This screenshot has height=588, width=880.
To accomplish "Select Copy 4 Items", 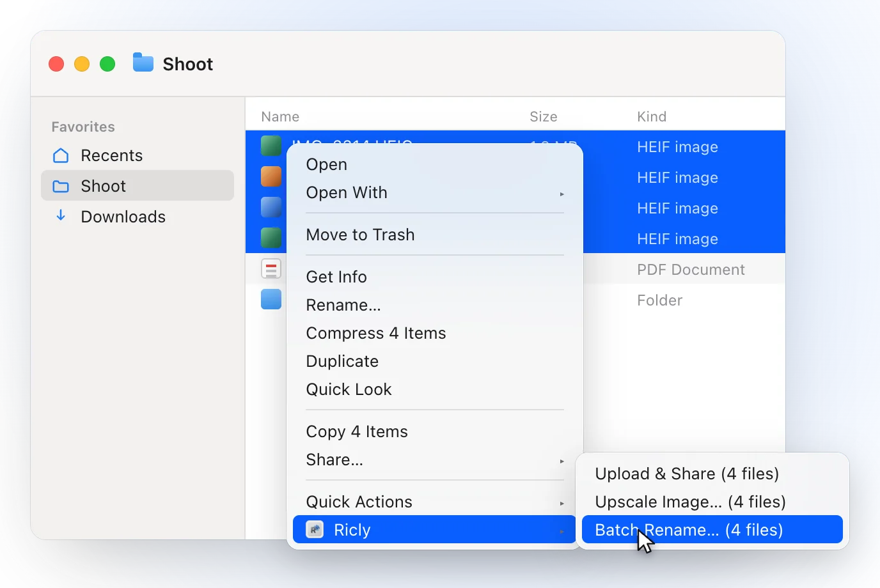I will [435, 431].
